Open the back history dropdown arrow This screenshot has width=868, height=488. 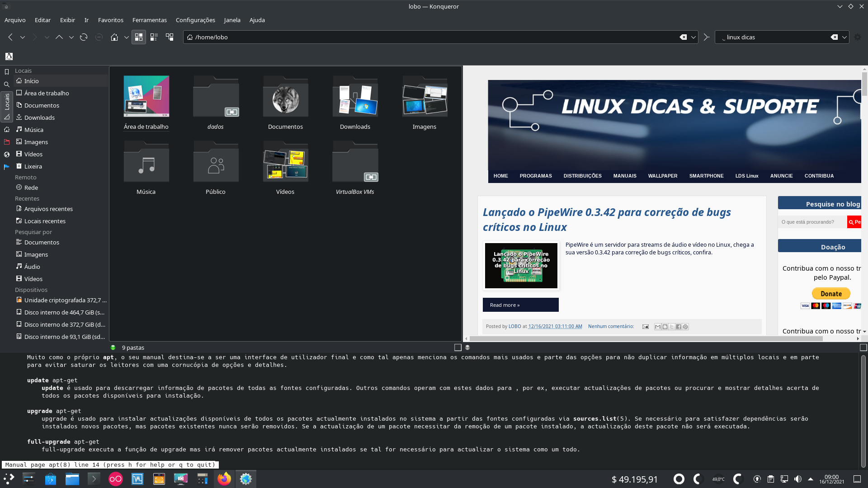(x=22, y=37)
